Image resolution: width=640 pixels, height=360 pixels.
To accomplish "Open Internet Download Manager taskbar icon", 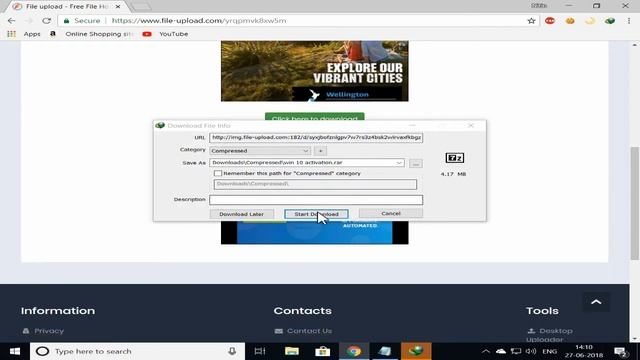I will coord(416,351).
